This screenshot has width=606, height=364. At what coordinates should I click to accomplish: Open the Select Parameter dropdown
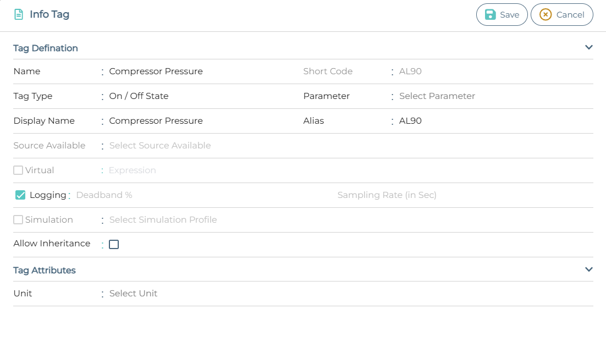click(x=437, y=96)
